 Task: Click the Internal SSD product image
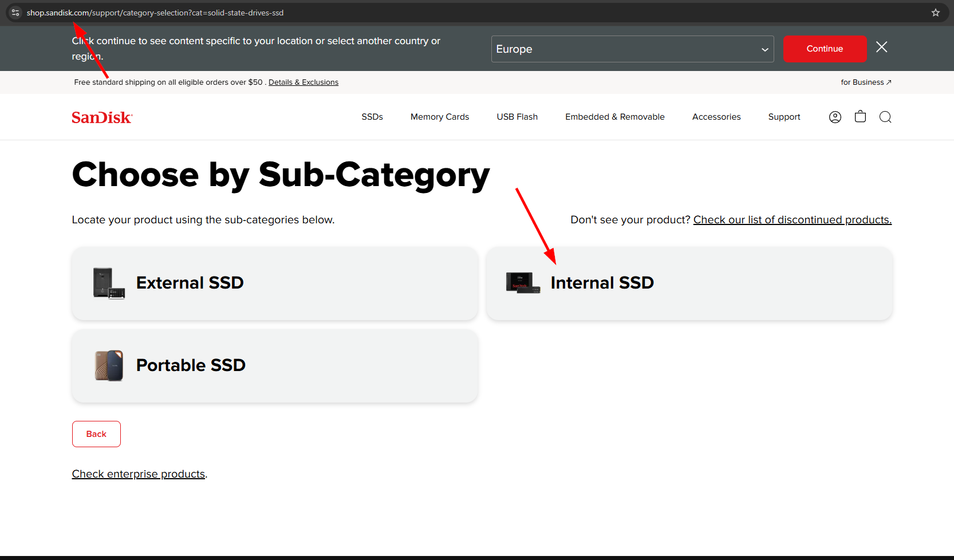[x=523, y=283]
